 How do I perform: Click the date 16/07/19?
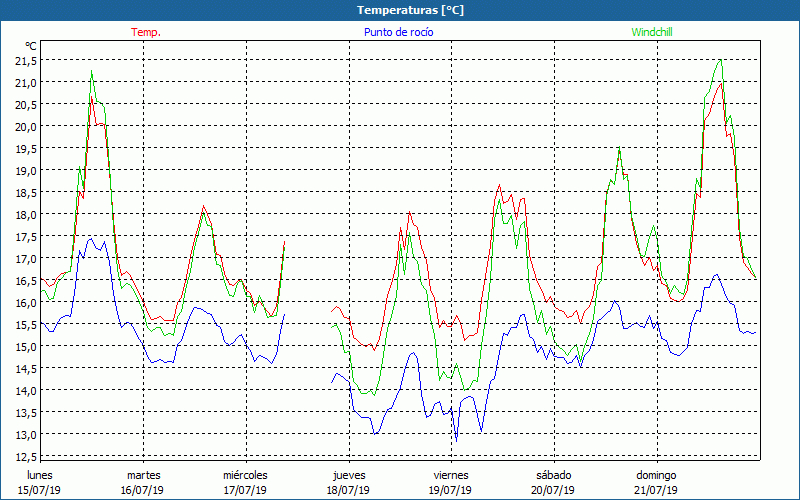point(142,490)
